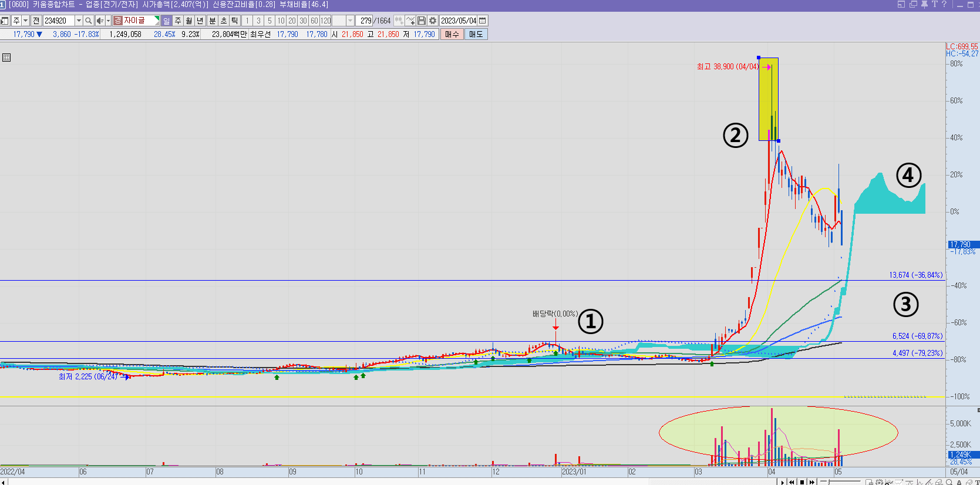This screenshot has height=485, width=980.
Task: Click the magnifier zoom tool in bottom bar
Action: 949,482
